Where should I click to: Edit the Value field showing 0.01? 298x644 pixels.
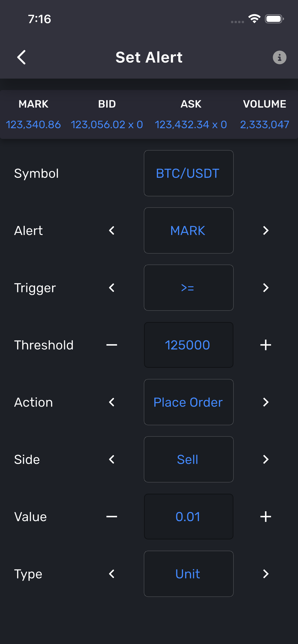pyautogui.click(x=188, y=517)
